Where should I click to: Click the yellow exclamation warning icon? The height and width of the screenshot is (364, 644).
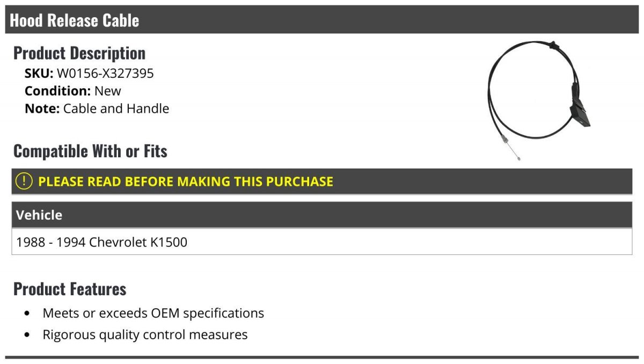coord(24,181)
